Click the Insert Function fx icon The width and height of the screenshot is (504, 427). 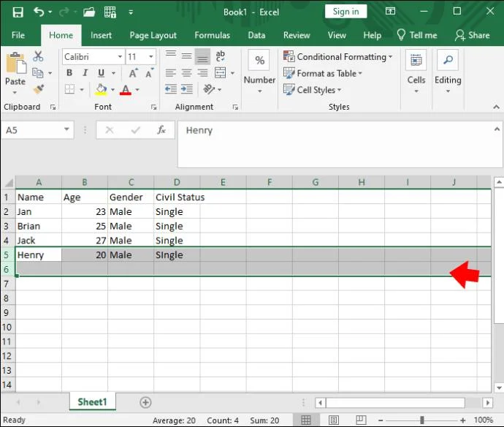point(161,130)
